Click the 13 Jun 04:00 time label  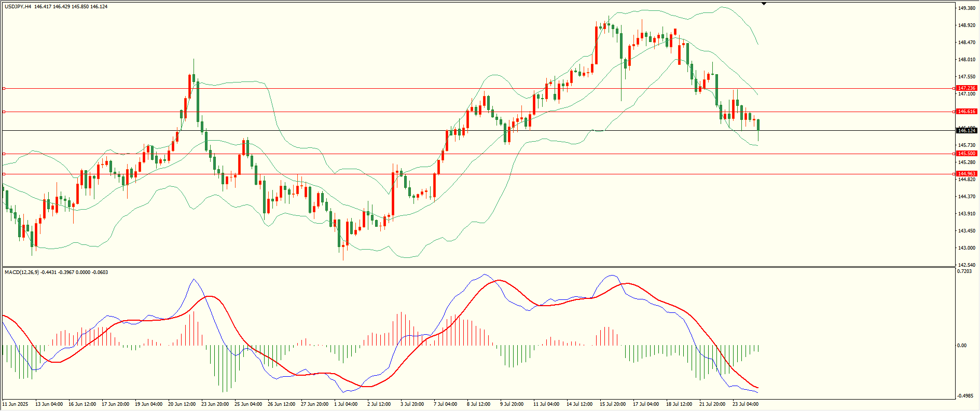pos(49,404)
